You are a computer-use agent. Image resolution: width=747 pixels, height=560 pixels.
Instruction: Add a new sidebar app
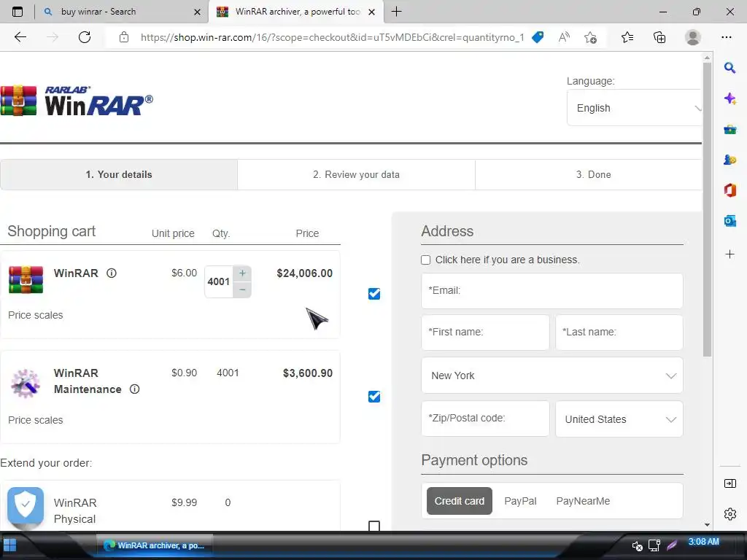729,254
